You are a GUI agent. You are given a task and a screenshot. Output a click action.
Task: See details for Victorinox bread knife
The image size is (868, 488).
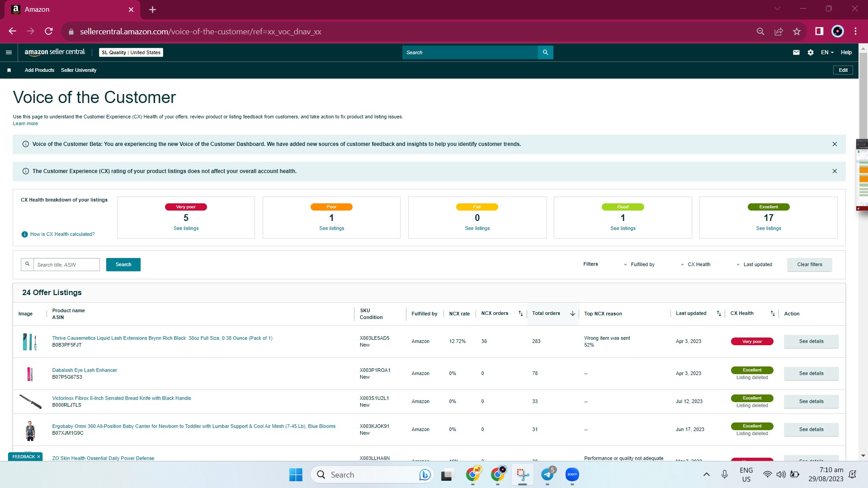click(x=811, y=402)
